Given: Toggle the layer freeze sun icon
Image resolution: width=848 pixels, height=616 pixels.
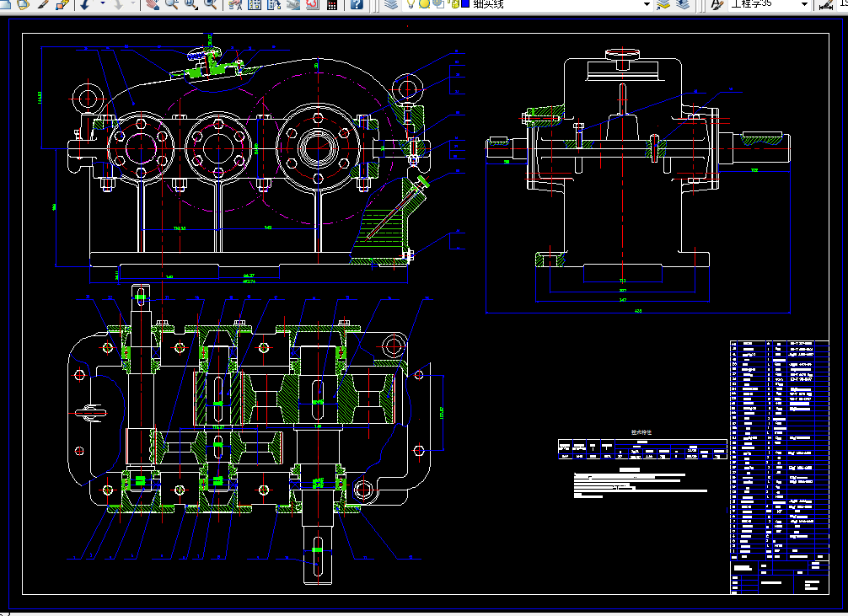Looking at the screenshot, I should pyautogui.click(x=425, y=4).
